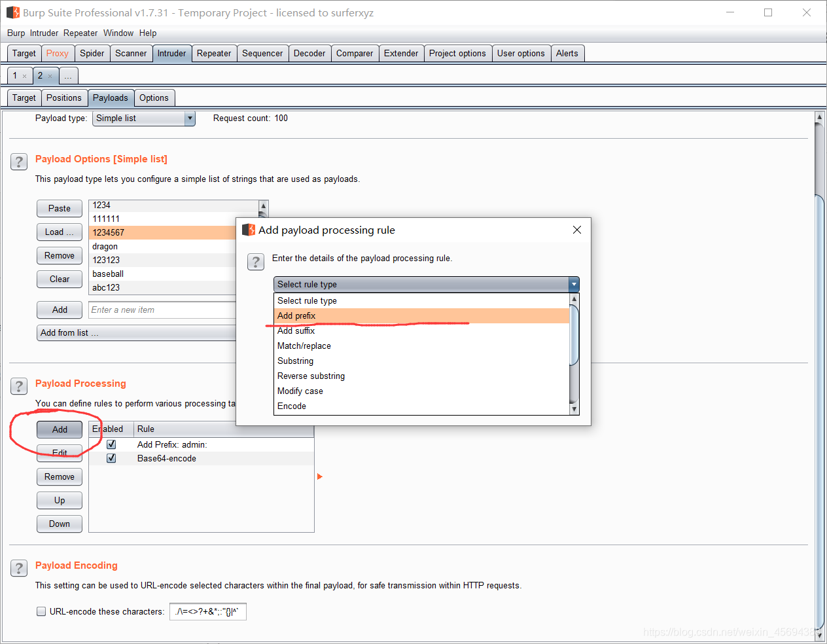Close Intruder attack tab 2
Image resolution: width=827 pixels, height=644 pixels.
(x=50, y=77)
